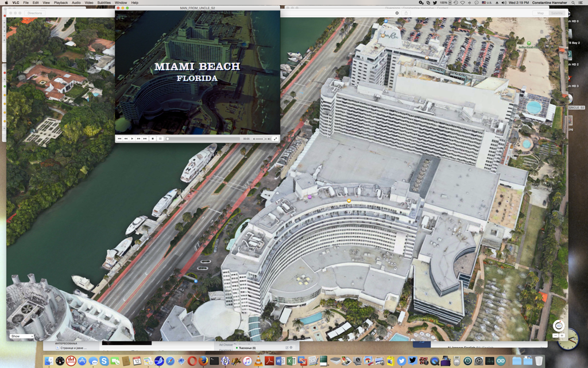
Task: Open the Audio menu in menu bar
Action: click(76, 3)
